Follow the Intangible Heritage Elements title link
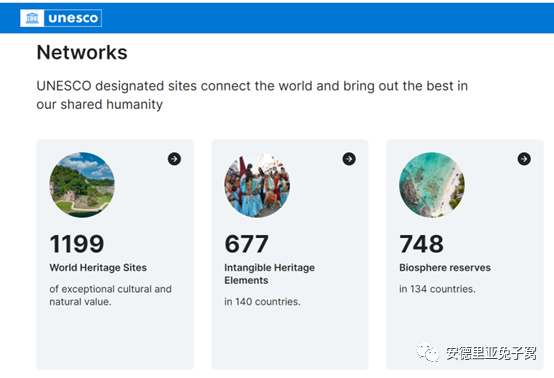554x378 pixels. (x=269, y=274)
